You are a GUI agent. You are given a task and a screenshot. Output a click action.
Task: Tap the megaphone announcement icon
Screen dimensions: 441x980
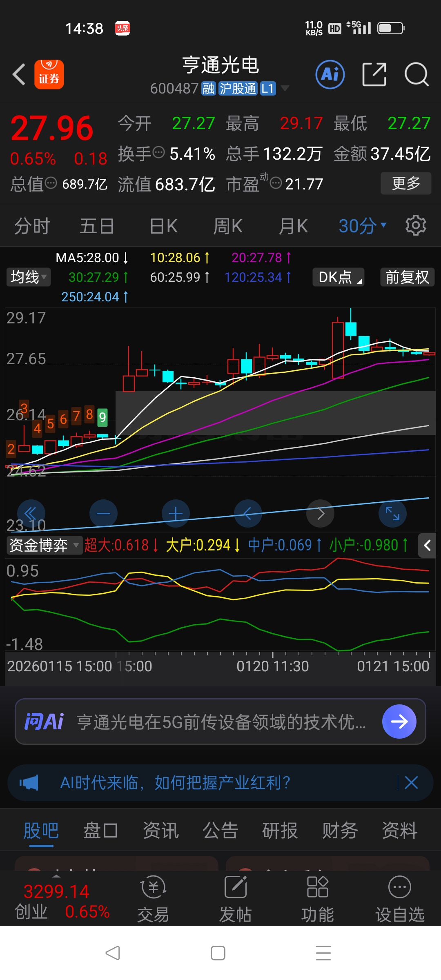click(29, 783)
